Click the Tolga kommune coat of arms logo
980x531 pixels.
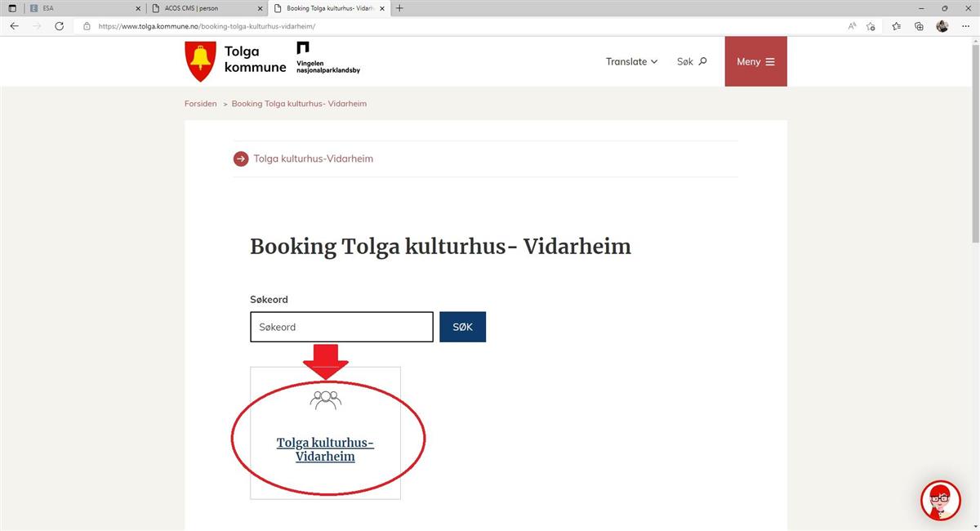(199, 61)
